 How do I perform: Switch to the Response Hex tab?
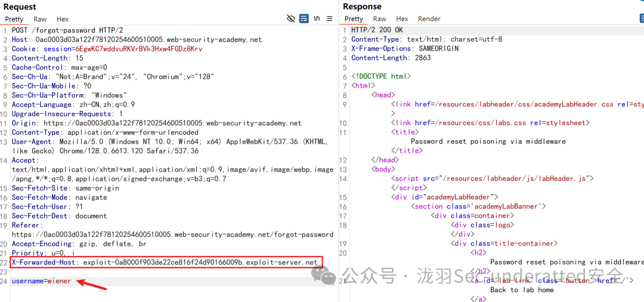tap(402, 19)
